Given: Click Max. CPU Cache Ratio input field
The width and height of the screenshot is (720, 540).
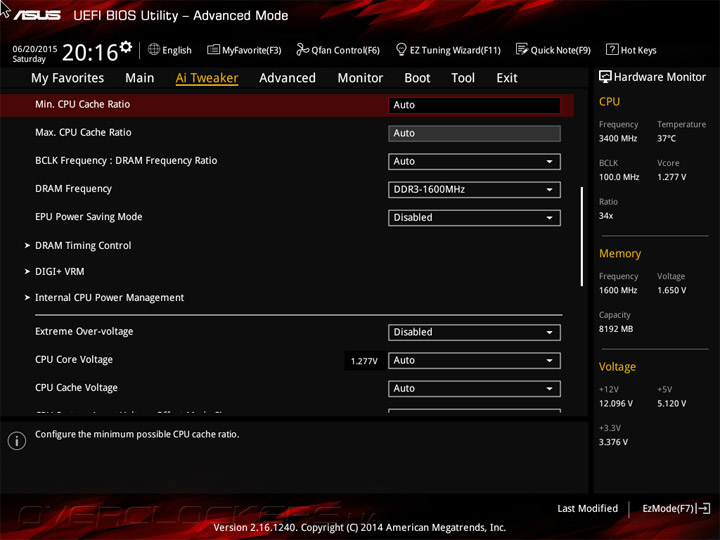Looking at the screenshot, I should 474,134.
